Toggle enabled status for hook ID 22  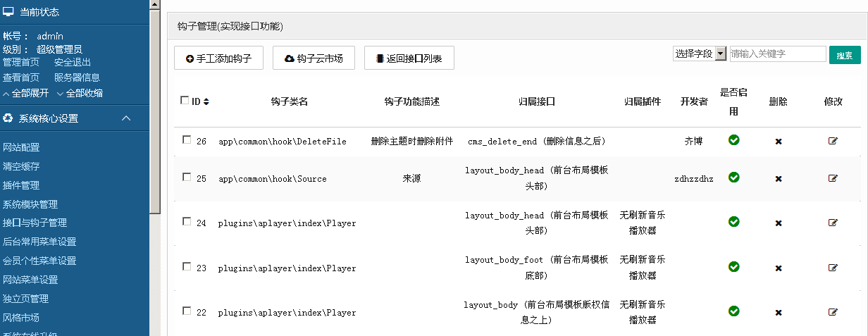click(734, 311)
